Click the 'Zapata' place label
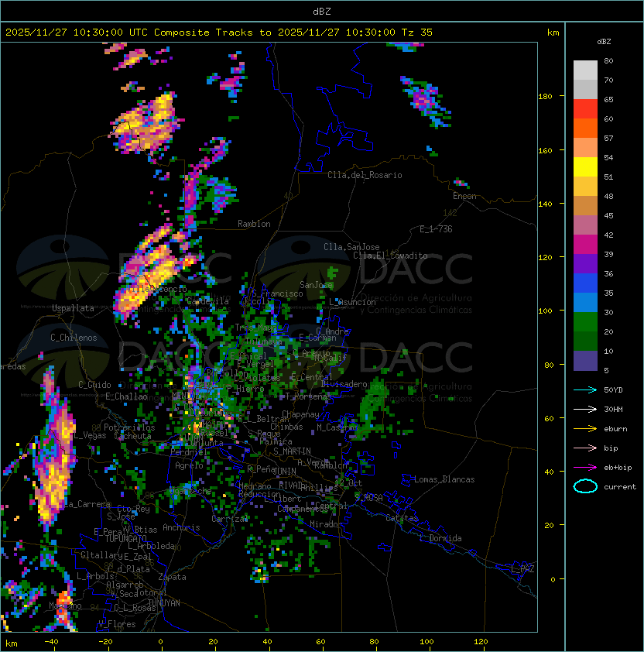Image resolution: width=644 pixels, height=652 pixels. [172, 577]
